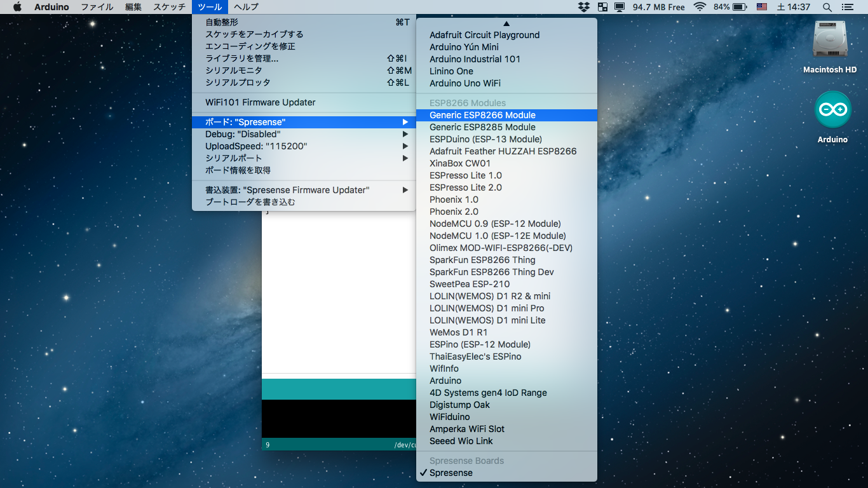This screenshot has width=868, height=488.
Task: Expand ボード: "Spresense" submenu
Action: pyautogui.click(x=304, y=122)
